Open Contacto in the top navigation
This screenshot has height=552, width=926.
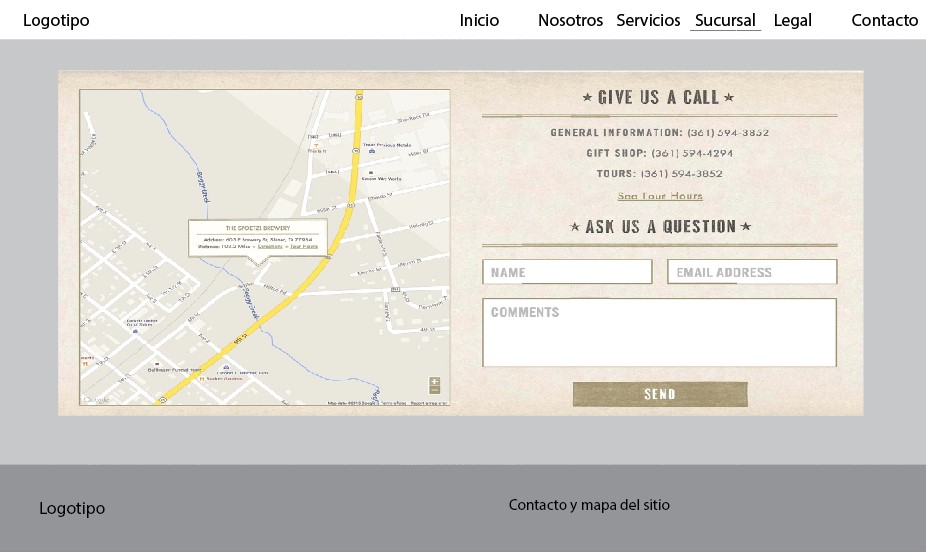point(884,20)
